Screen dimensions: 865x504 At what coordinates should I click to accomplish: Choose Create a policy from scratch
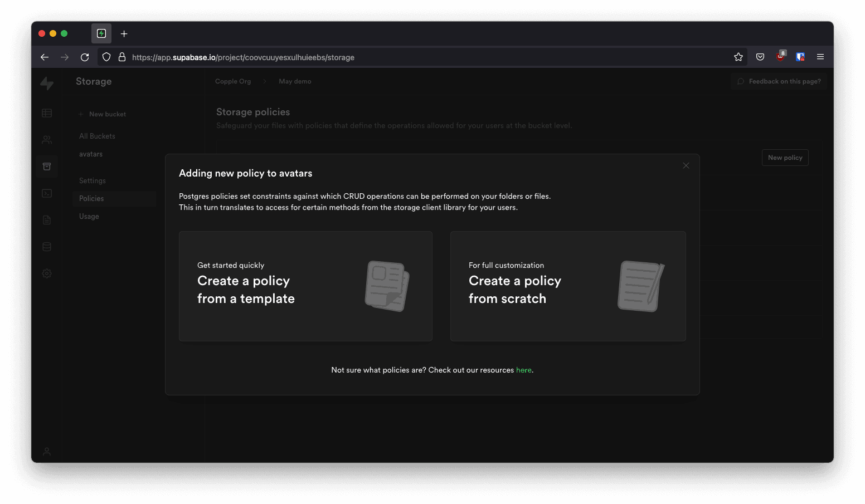tap(567, 286)
